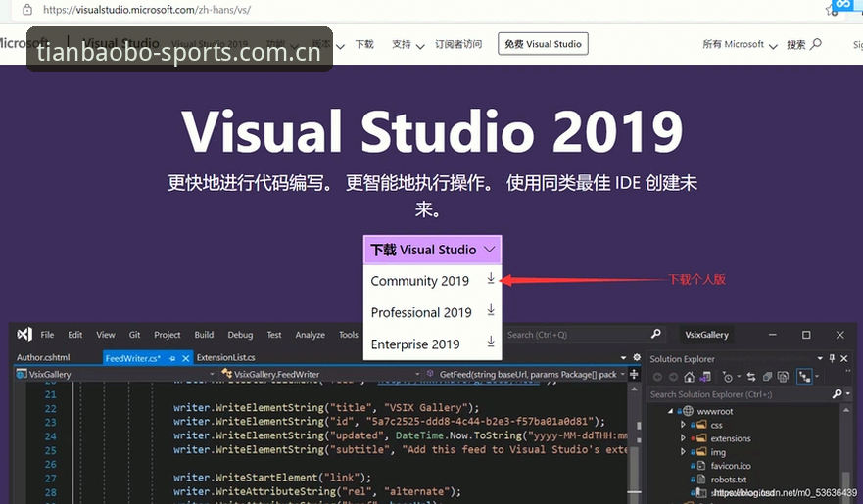Open the View menu

point(106,334)
